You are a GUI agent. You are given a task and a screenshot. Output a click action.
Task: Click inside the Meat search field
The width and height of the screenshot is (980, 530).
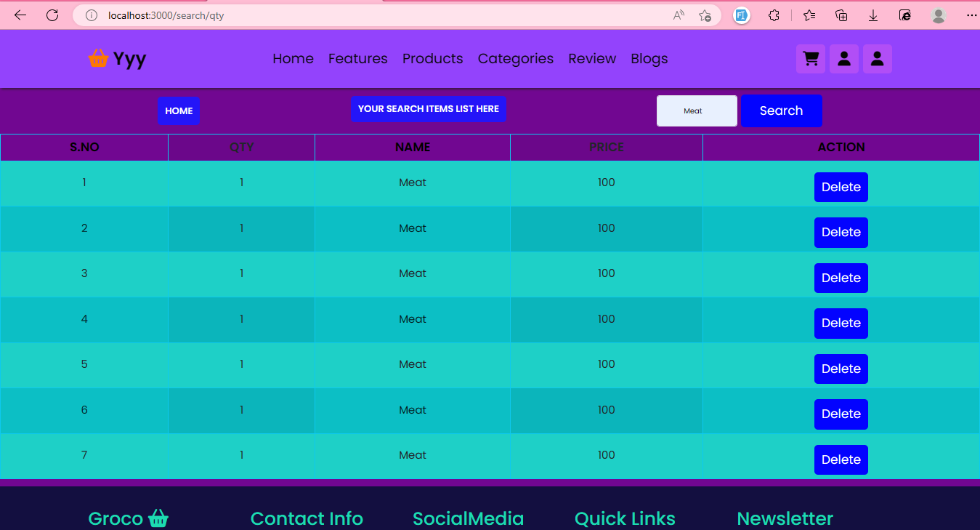[x=696, y=111]
